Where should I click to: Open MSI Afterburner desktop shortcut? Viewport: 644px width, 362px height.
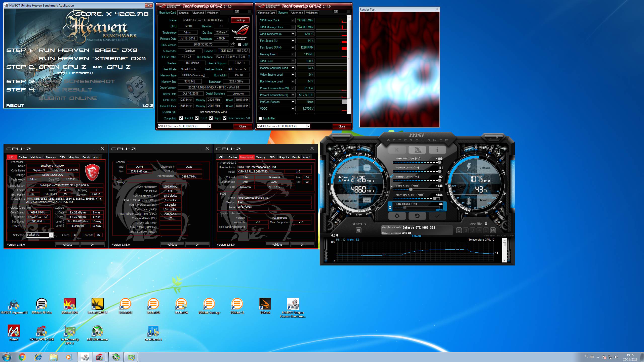tap(98, 333)
